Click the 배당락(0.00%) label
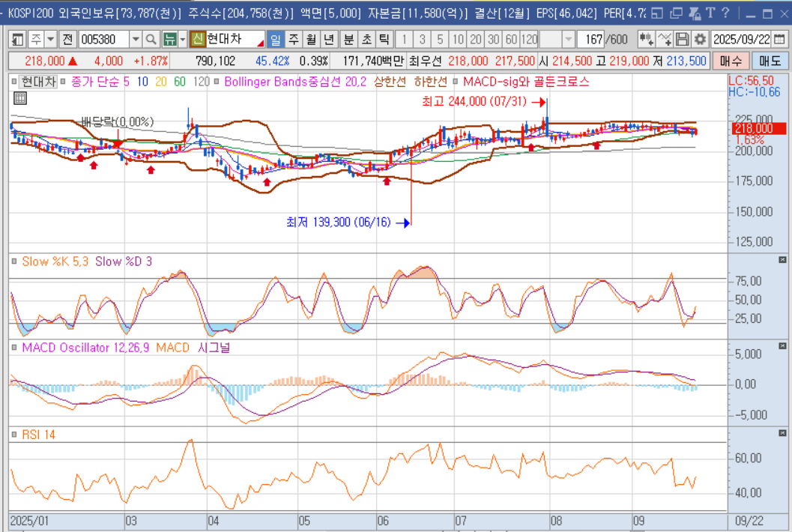 coord(117,121)
